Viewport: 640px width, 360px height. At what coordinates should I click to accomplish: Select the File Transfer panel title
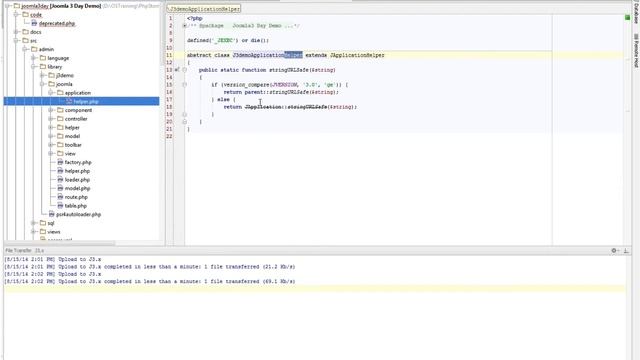coord(18,250)
